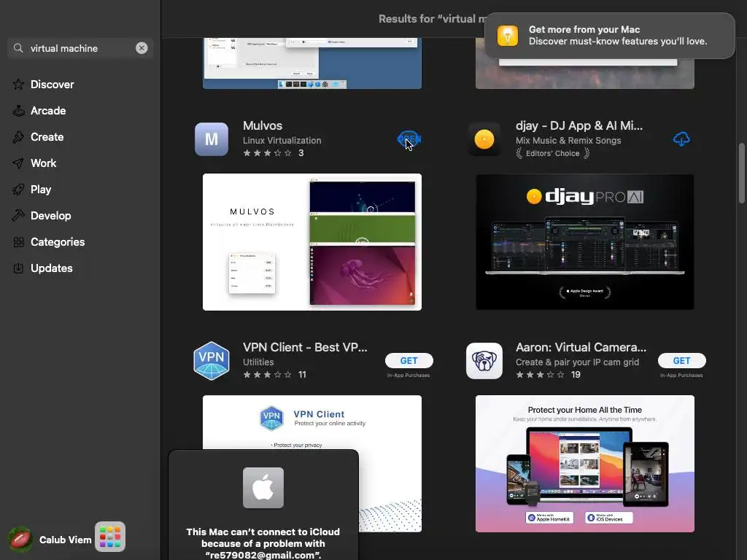This screenshot has height=560, width=747.
Task: Open the VPN Client app icon
Action: click(212, 360)
